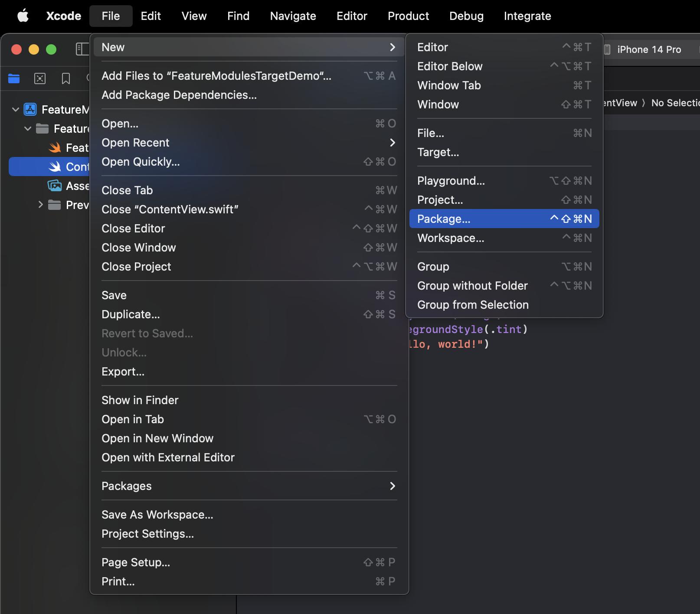Select the Project navigator folder icon
Screen dimensions: 700x614
coord(14,78)
